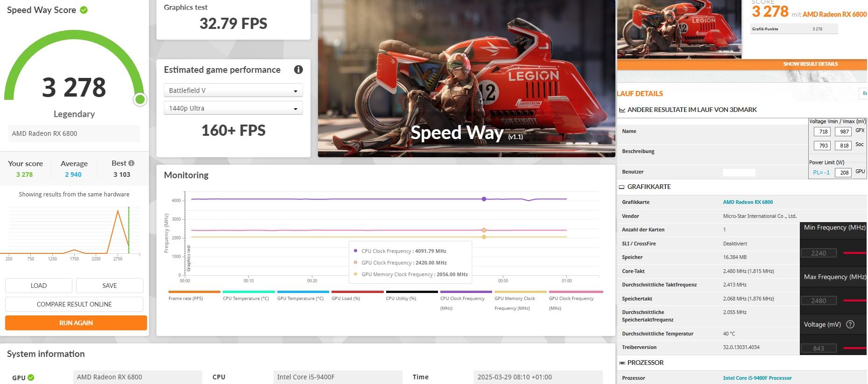This screenshot has width=868, height=384.
Task: Toggle the Frame rate (FPS) chart series
Action: click(194, 295)
